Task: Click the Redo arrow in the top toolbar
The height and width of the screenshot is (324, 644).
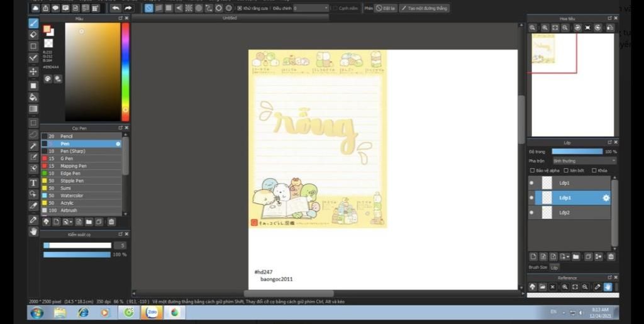Action: pyautogui.click(x=128, y=8)
